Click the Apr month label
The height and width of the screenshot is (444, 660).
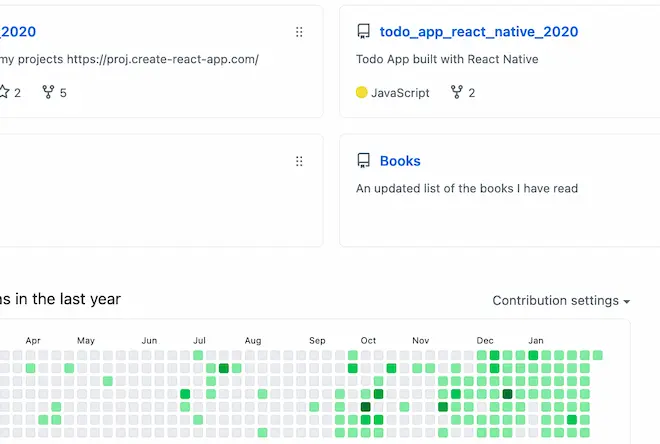click(33, 340)
